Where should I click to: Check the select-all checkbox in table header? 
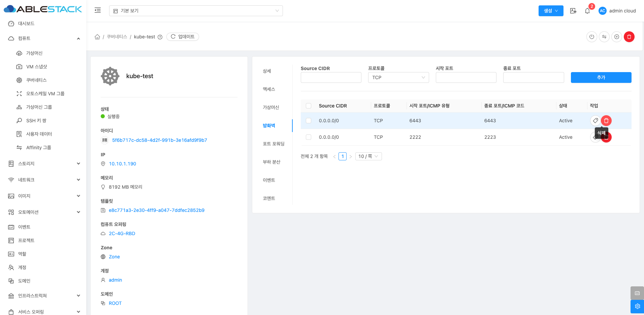point(309,106)
